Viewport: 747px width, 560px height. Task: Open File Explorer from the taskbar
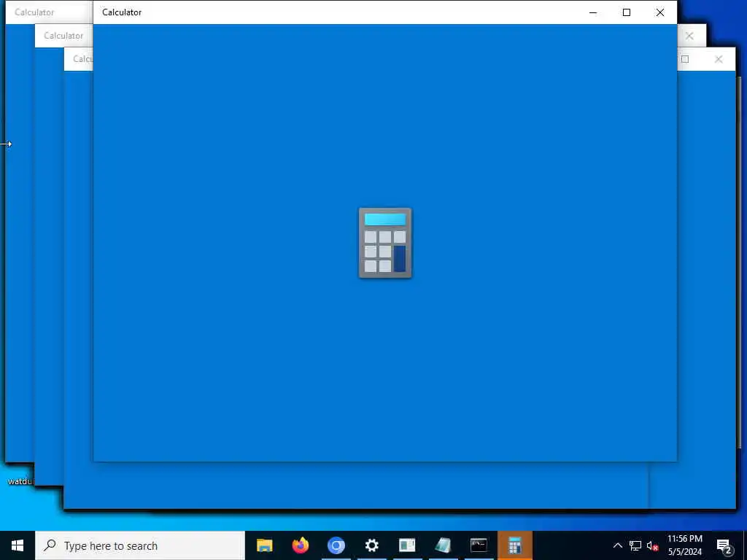click(264, 545)
